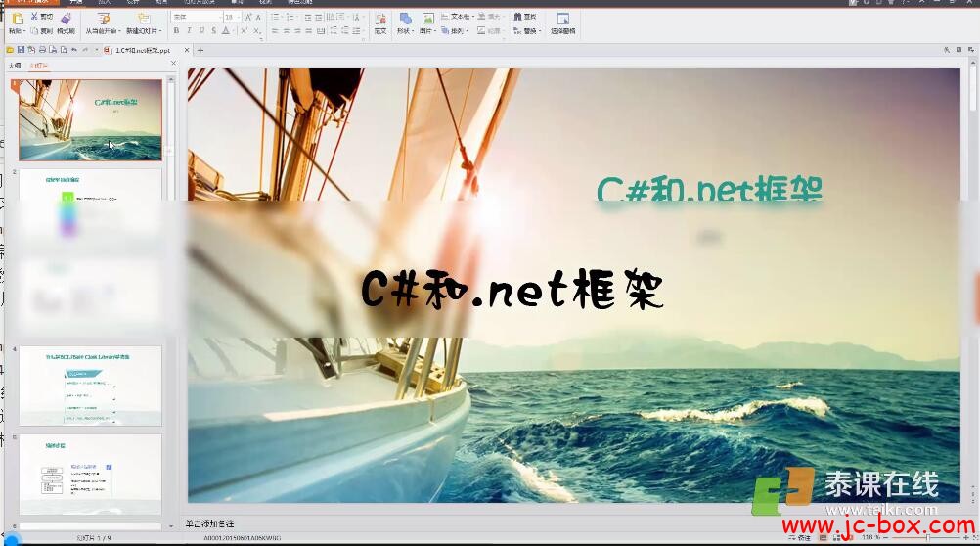Click the 查找 find icon
Screen dimensions: 980x546
tap(518, 17)
